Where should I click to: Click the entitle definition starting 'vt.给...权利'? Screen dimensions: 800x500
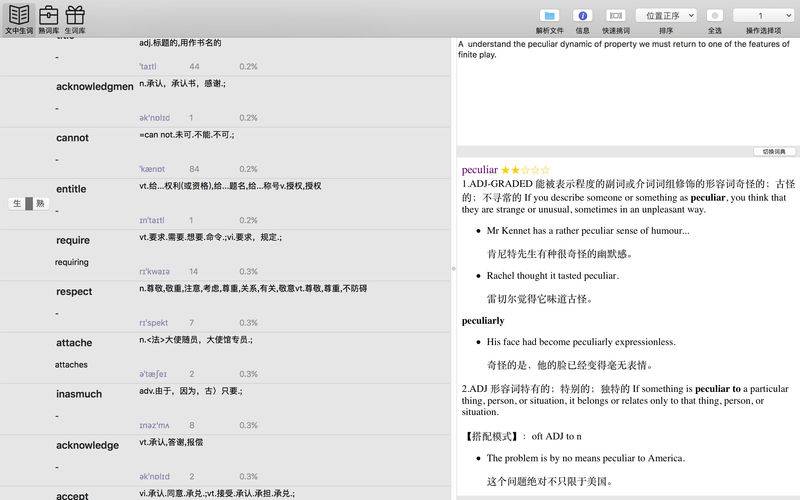[230, 186]
